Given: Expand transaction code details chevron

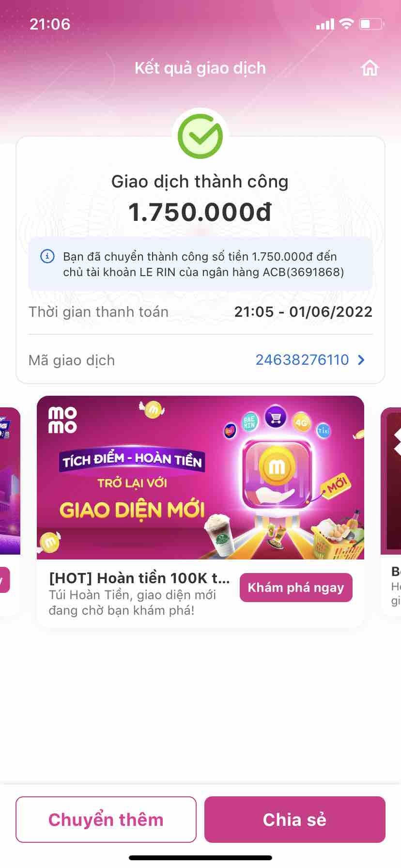Looking at the screenshot, I should pyautogui.click(x=361, y=360).
